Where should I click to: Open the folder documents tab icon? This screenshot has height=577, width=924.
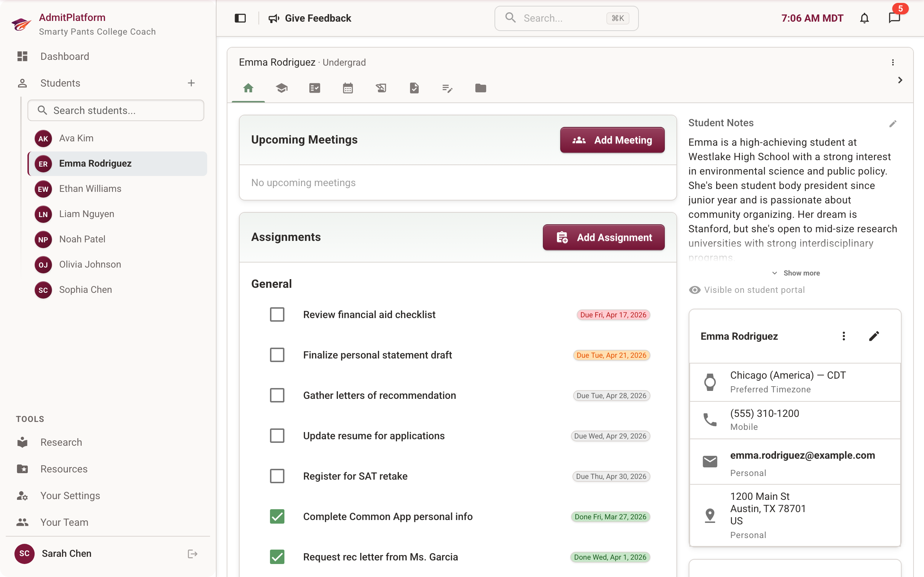[480, 88]
